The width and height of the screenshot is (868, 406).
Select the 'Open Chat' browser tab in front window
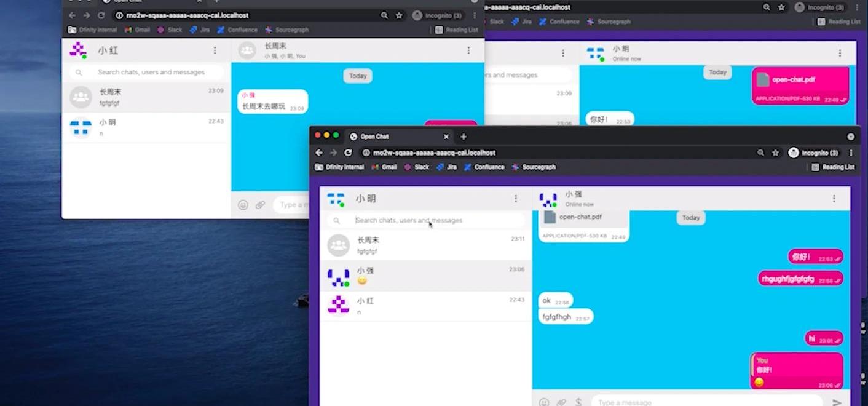(400, 137)
